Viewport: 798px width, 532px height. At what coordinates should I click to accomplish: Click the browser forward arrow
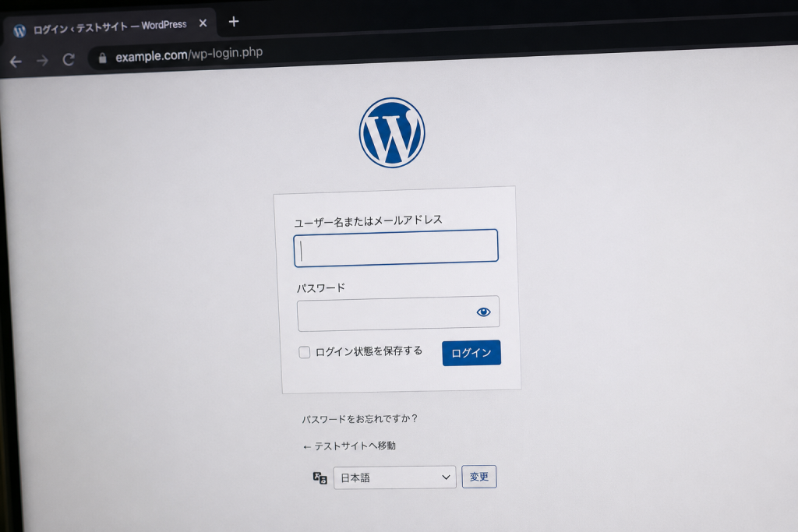click(x=42, y=61)
